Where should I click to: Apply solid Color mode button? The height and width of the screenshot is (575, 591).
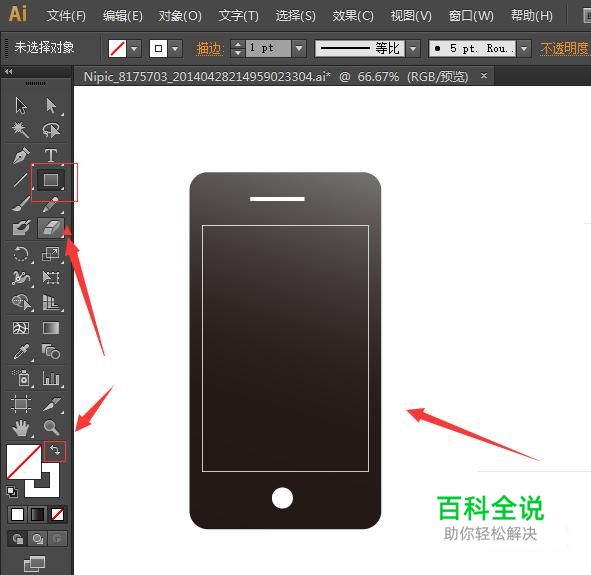pyautogui.click(x=17, y=514)
